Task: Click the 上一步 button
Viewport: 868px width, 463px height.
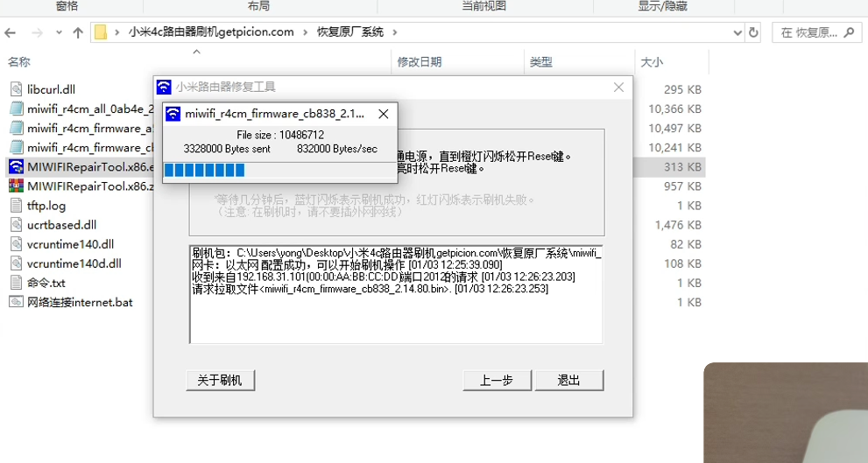Action: [497, 381]
